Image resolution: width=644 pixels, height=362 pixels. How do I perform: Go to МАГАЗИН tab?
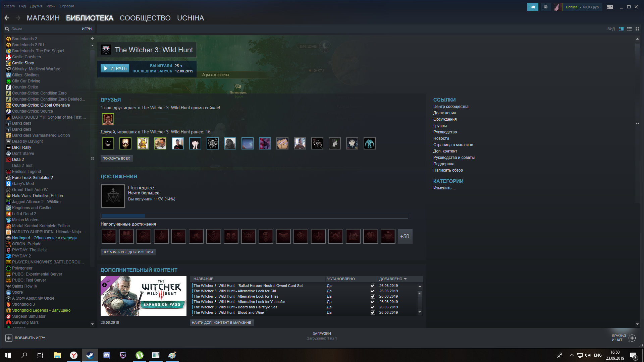point(43,18)
